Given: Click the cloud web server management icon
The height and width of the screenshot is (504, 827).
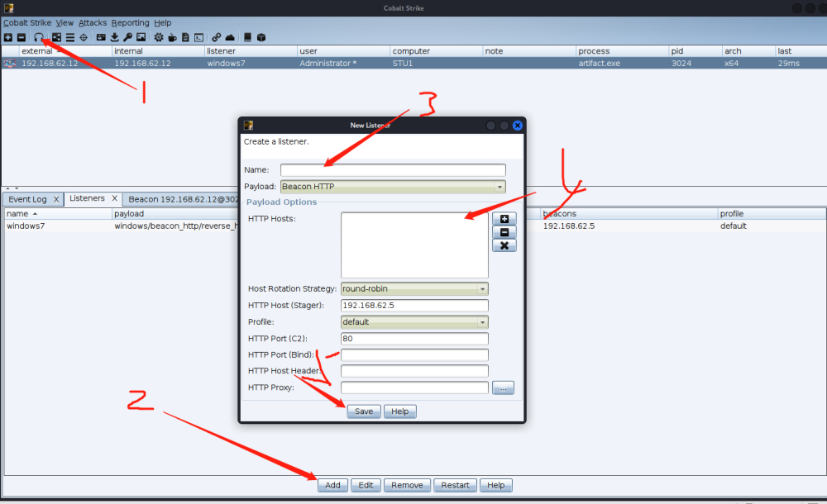Looking at the screenshot, I should (x=230, y=37).
